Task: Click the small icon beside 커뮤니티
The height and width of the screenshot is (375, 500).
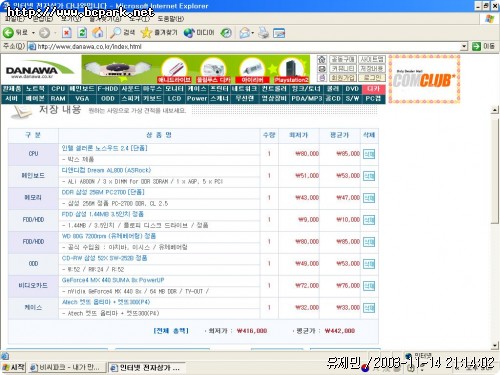Action: click(x=322, y=69)
